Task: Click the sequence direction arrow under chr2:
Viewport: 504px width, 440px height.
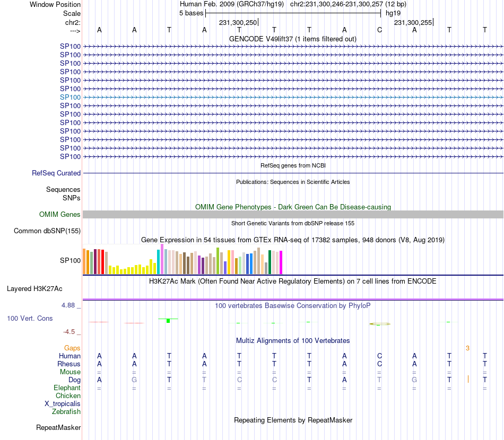Action: coord(75,31)
